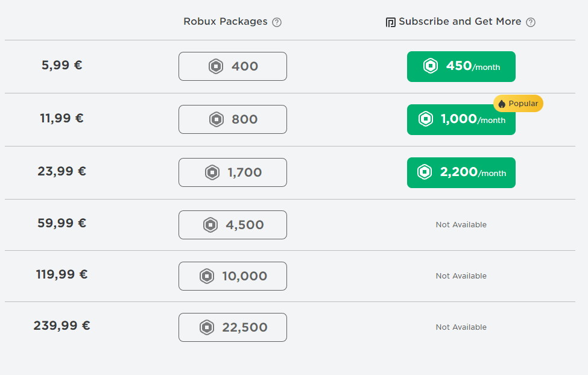Image resolution: width=588 pixels, height=375 pixels.
Task: Click the help icon beside Robux Packages
Action: (277, 22)
